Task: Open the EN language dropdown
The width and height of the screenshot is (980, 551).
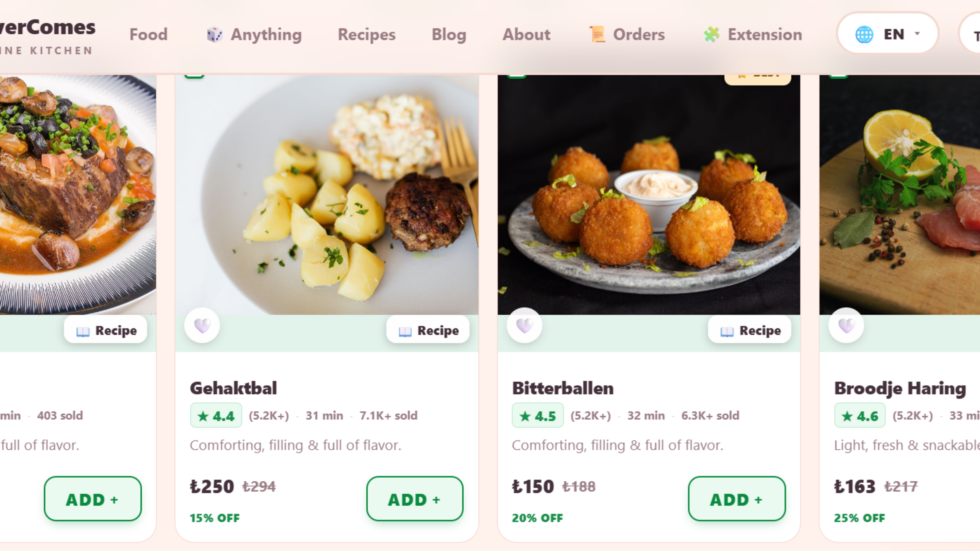Action: [887, 34]
